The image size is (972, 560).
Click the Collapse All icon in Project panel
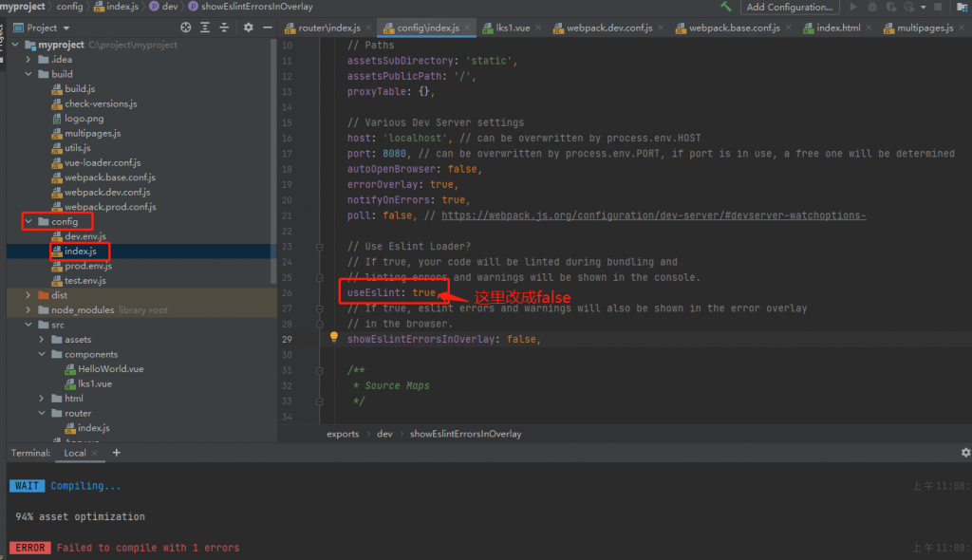click(x=224, y=28)
